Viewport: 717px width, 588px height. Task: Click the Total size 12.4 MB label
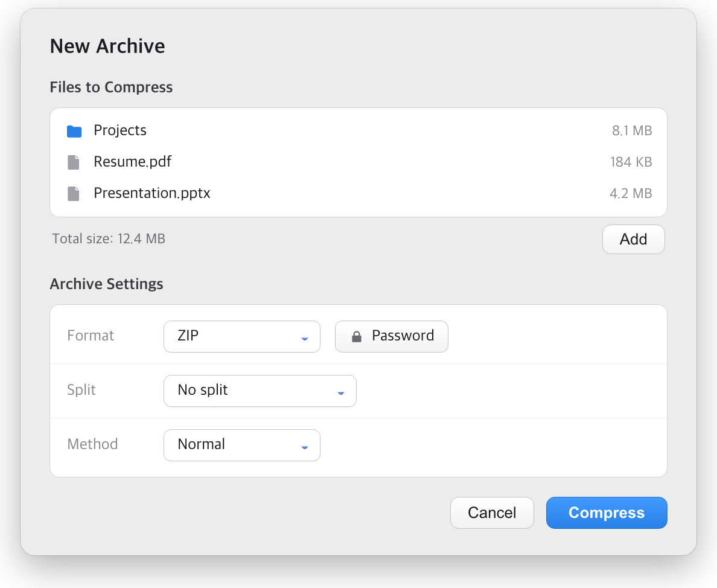[109, 238]
